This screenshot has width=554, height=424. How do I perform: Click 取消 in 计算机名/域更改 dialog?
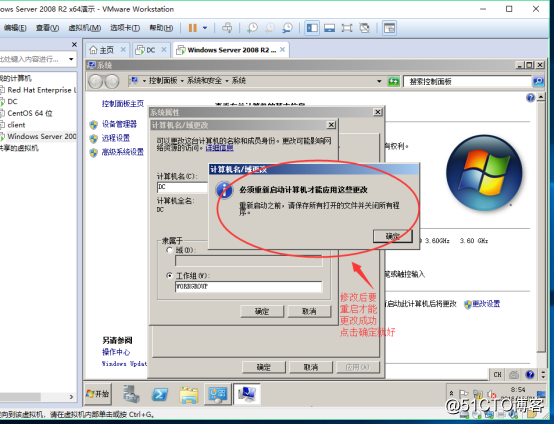pos(309,311)
